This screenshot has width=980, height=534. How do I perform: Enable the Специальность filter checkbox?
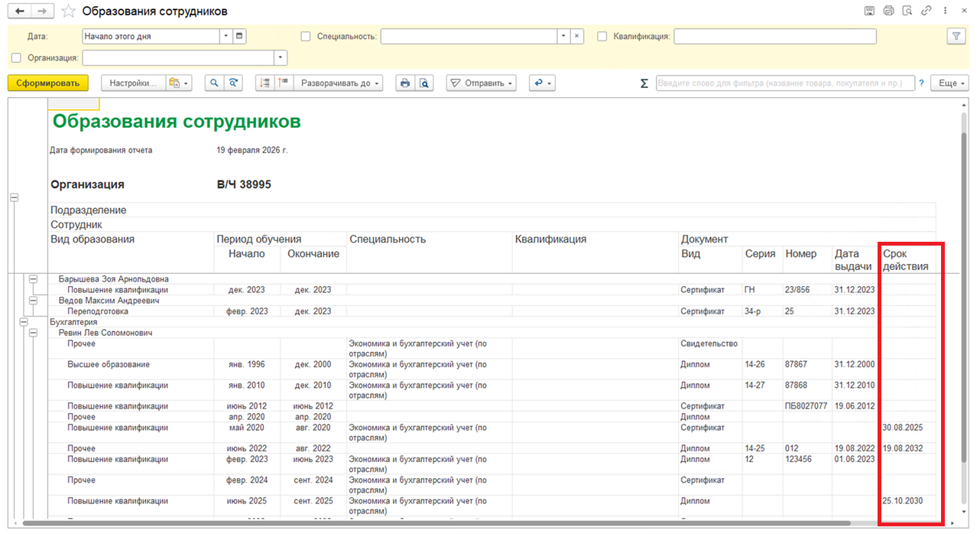(x=306, y=36)
